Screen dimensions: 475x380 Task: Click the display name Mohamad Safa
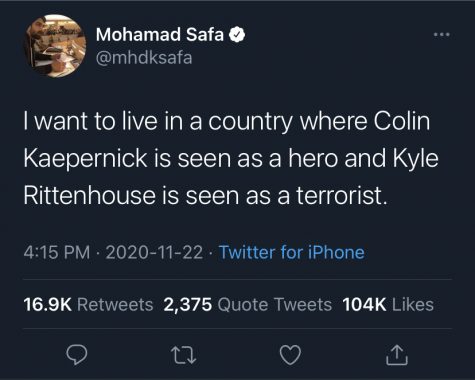pos(160,35)
